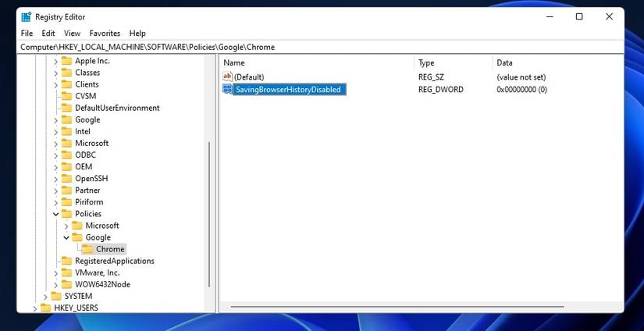Expand the ODBC key

click(56, 155)
